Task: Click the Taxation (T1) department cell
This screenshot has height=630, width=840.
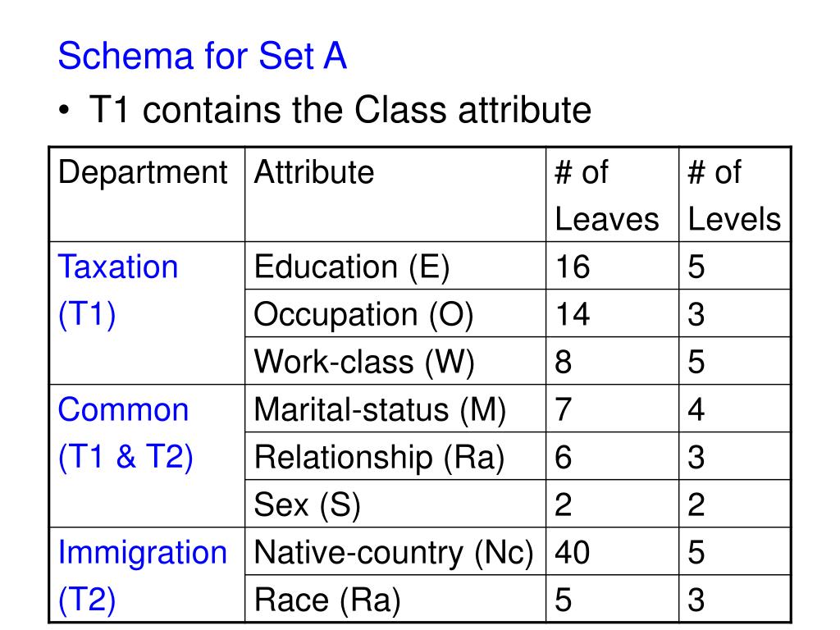Action: 147,313
